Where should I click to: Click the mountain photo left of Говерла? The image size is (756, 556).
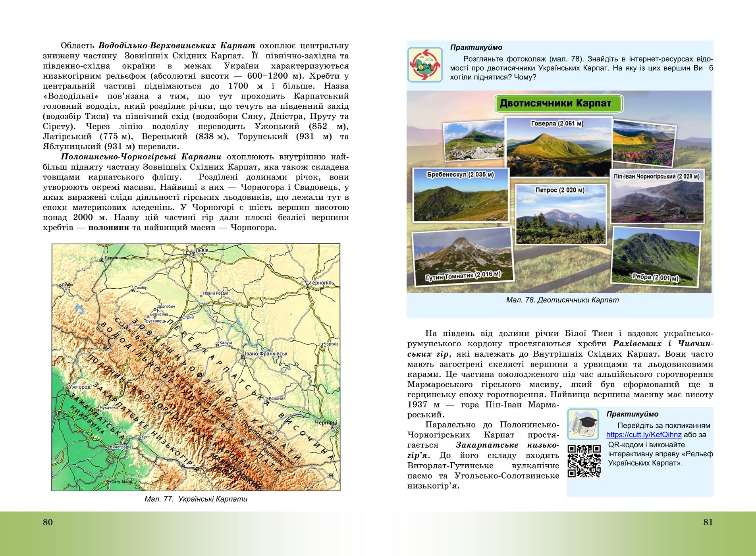[x=473, y=141]
